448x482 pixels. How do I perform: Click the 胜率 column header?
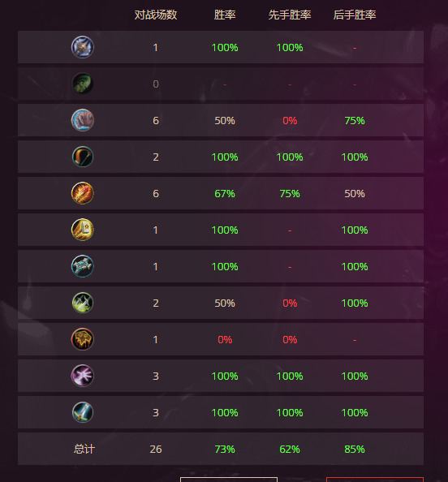click(225, 15)
